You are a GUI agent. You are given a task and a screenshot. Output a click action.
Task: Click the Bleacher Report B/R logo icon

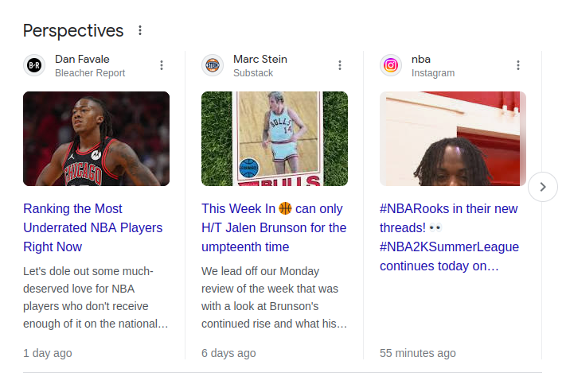coord(34,65)
